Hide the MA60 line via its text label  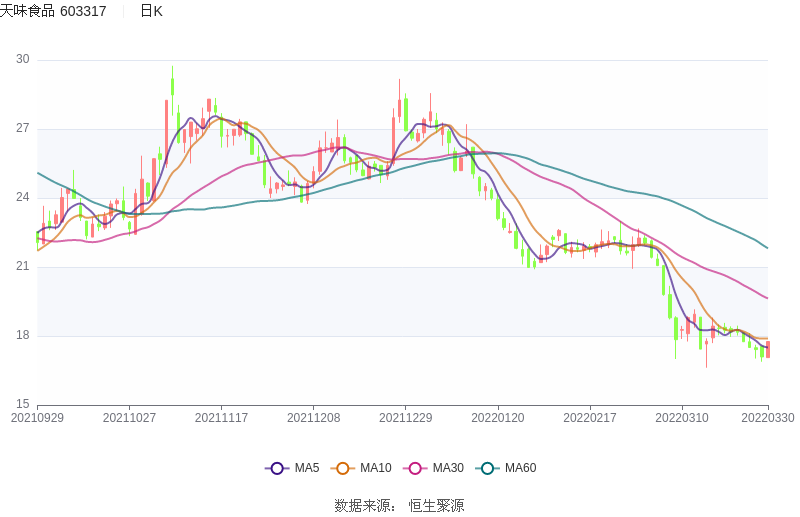pos(520,468)
